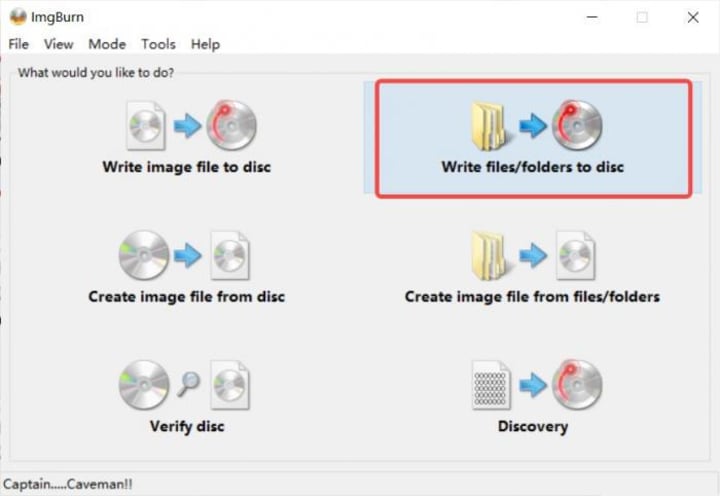This screenshot has width=720, height=496.
Task: Click the Create image file from disc icon
Action: pyautogui.click(x=184, y=255)
